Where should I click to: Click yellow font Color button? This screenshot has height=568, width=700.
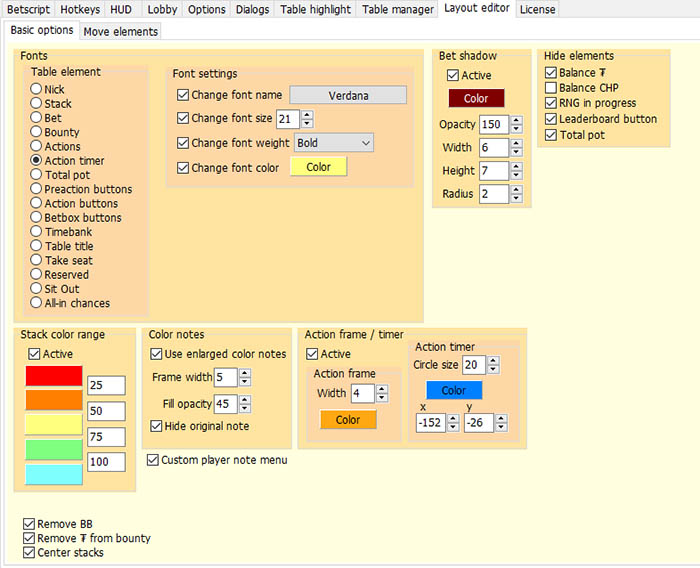[x=318, y=167]
